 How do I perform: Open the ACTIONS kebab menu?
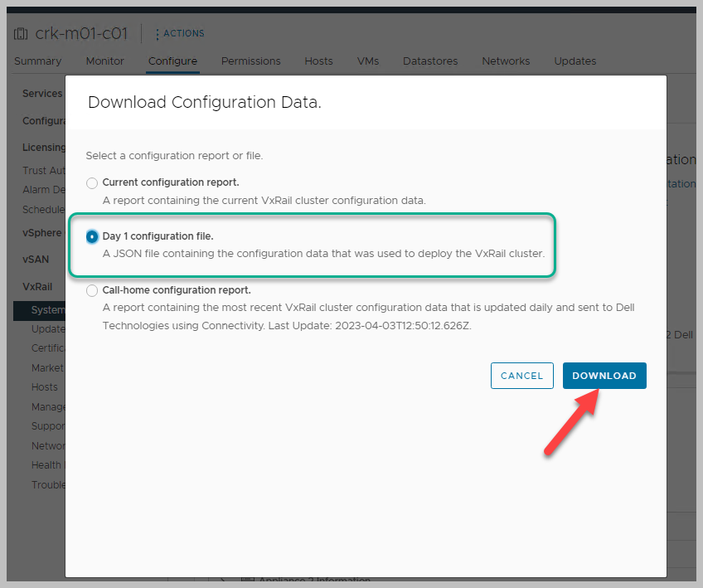(179, 34)
